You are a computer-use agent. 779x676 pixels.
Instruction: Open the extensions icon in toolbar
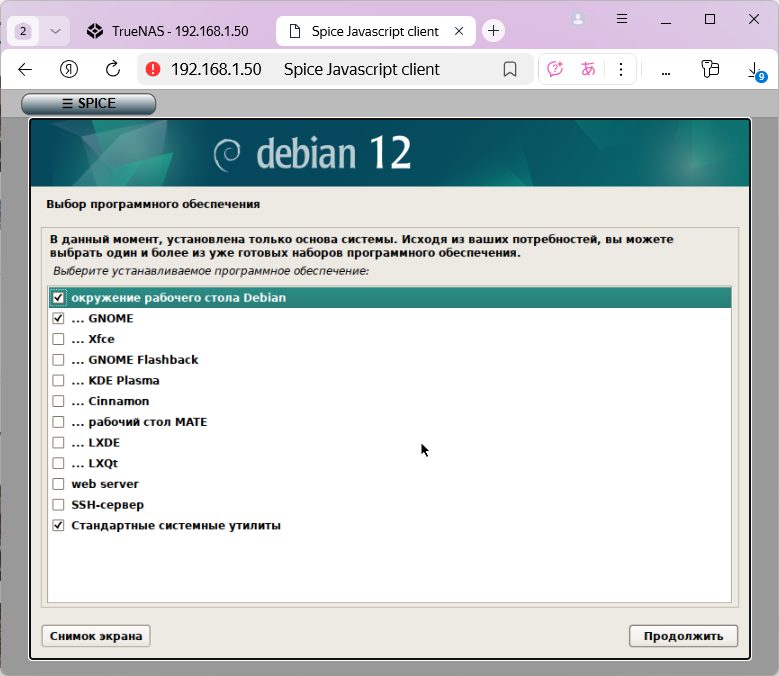tap(710, 69)
